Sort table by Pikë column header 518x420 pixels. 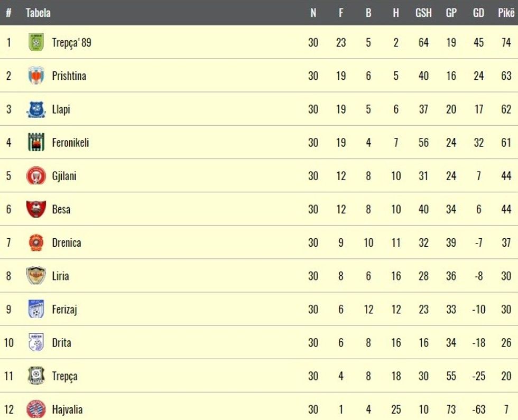[x=506, y=13]
